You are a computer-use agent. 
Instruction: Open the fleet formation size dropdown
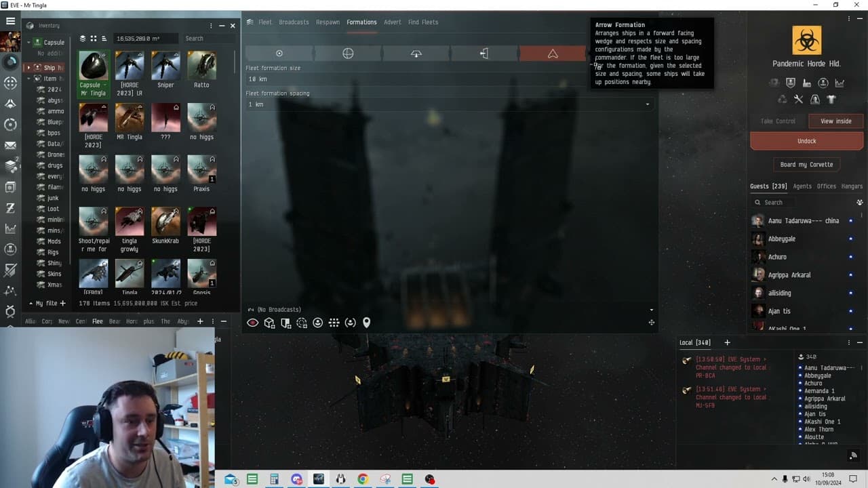[x=449, y=79]
